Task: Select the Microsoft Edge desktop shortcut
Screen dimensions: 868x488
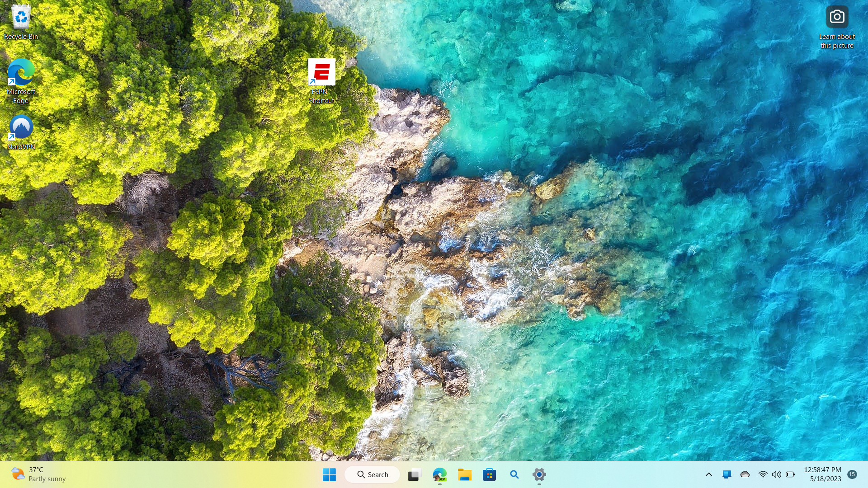Action: (x=21, y=81)
